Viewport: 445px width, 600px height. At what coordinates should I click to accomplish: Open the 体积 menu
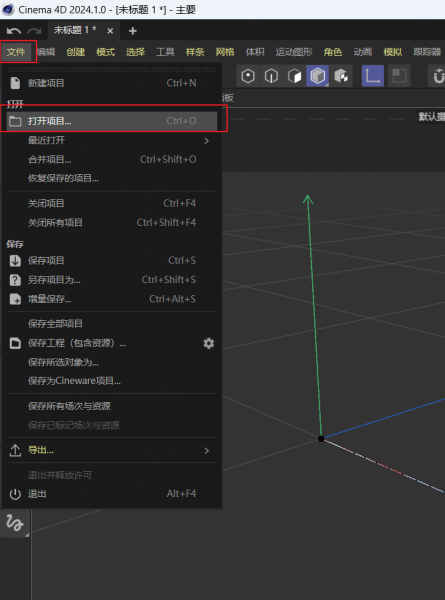255,52
